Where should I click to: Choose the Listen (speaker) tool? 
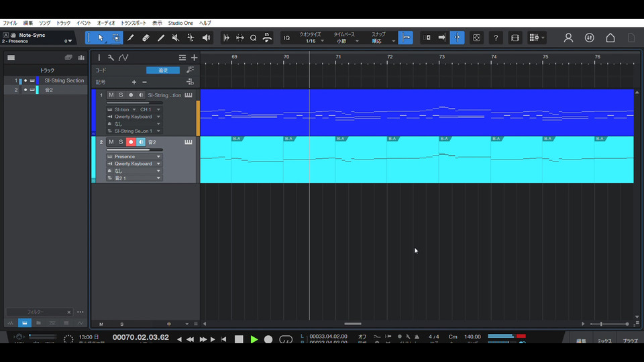(x=206, y=38)
